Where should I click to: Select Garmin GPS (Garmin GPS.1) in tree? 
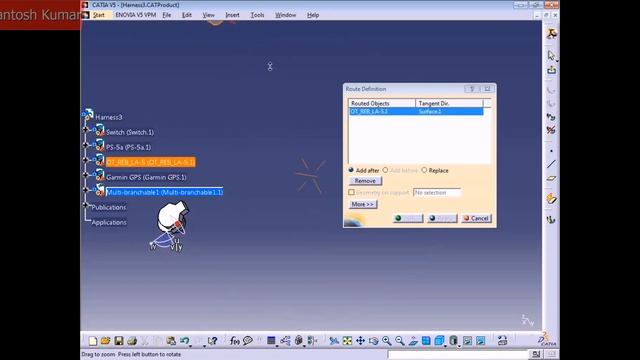(x=146, y=177)
